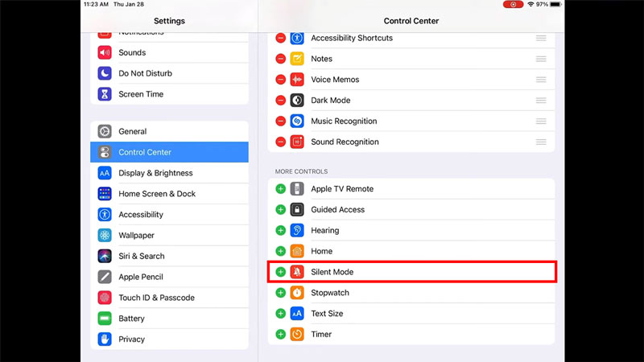This screenshot has width=644, height=362.
Task: Remove Dark Mode with minus button
Action: pos(280,100)
